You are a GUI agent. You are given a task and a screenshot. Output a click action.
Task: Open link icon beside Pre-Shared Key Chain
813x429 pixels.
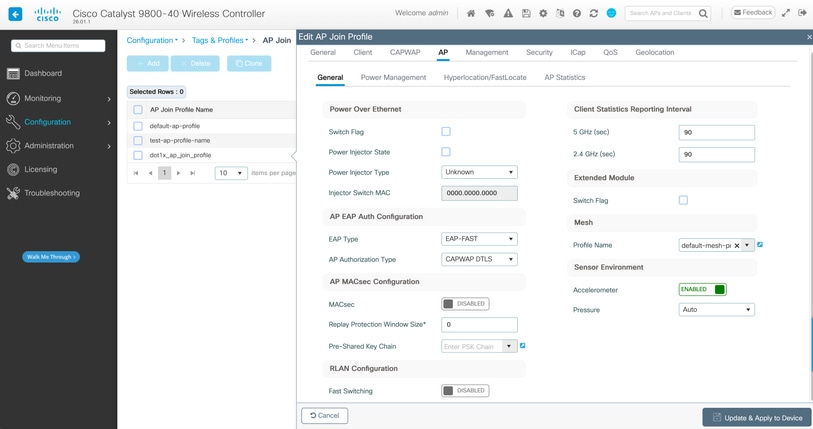pyautogui.click(x=523, y=345)
